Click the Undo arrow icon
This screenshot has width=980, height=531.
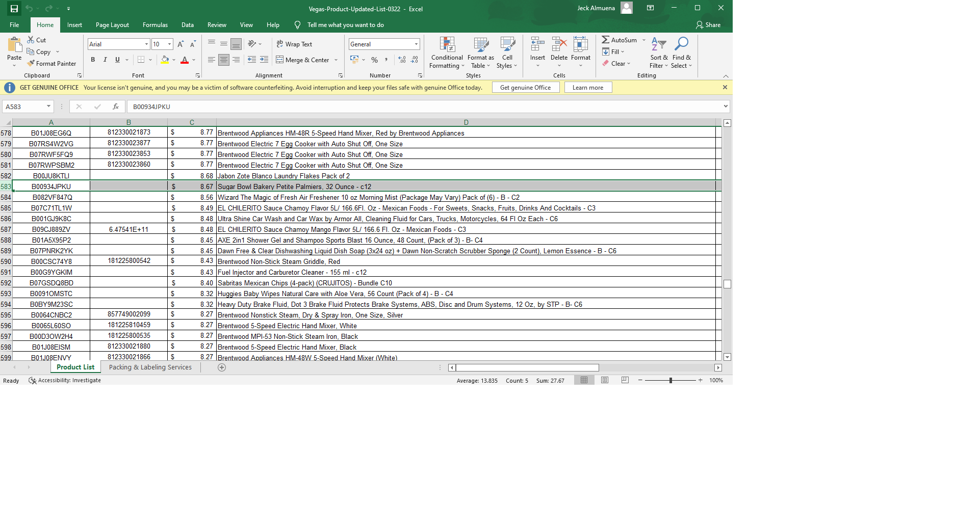click(x=29, y=9)
